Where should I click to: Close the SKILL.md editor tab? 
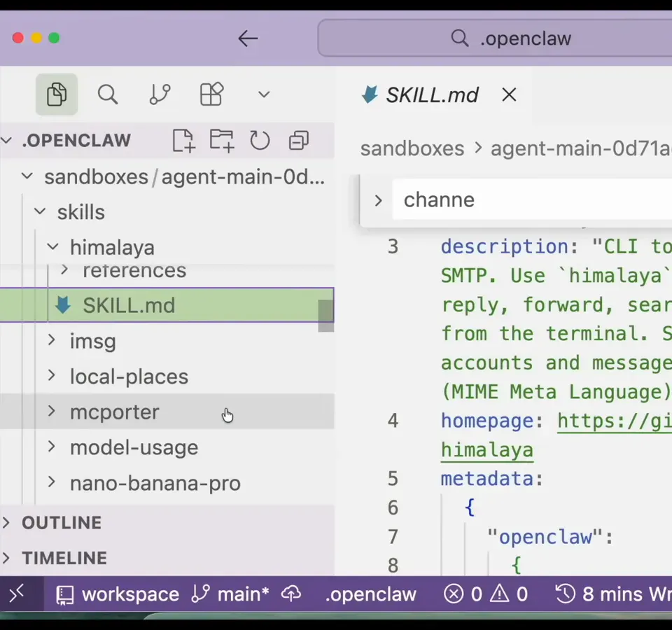tap(509, 94)
